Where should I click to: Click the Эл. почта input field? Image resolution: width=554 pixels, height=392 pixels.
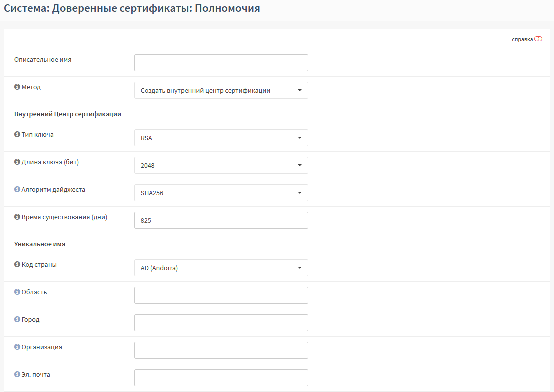(221, 378)
